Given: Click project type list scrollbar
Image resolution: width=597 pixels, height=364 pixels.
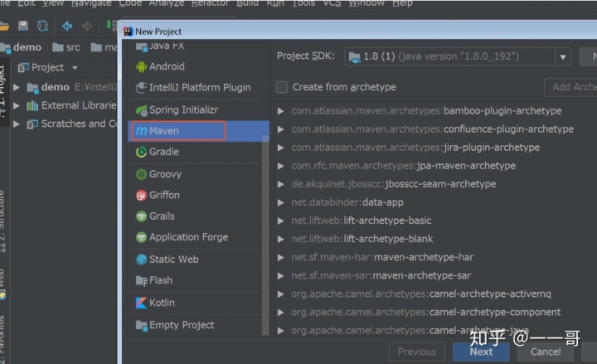Looking at the screenshot, I should 265,236.
